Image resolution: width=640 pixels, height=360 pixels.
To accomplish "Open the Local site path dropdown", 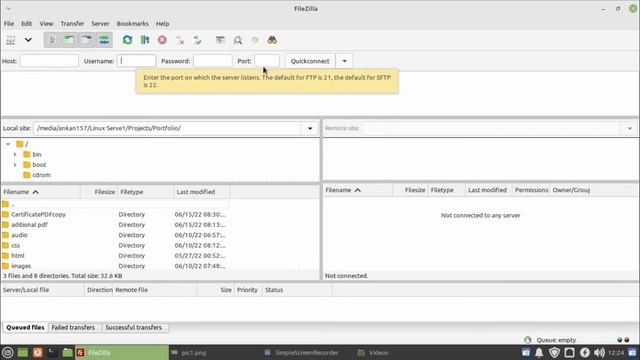I will [310, 128].
